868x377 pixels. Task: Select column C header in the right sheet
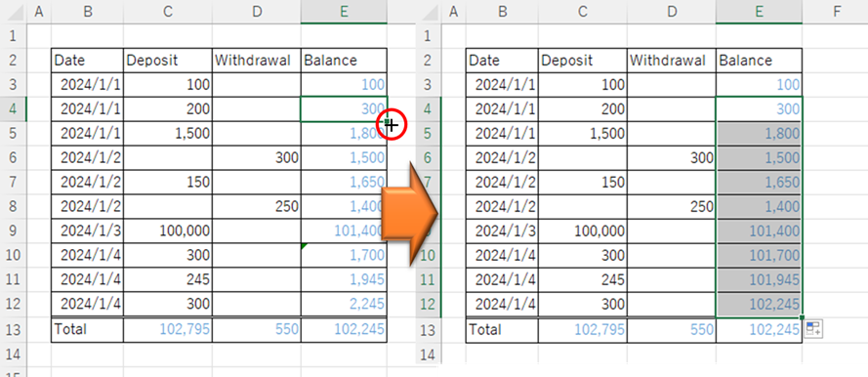pyautogui.click(x=582, y=12)
